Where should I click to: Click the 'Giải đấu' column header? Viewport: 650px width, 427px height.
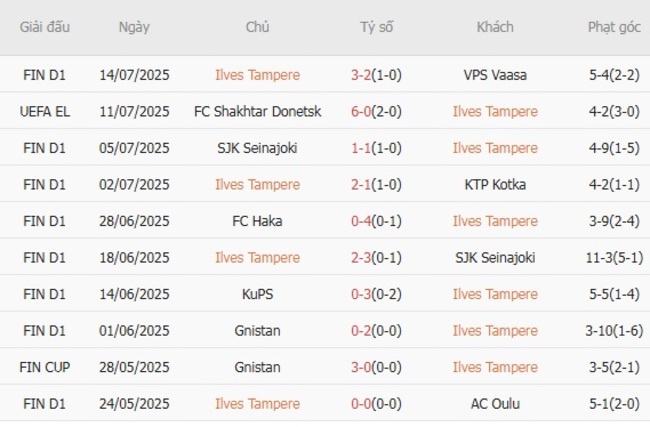coord(45,27)
